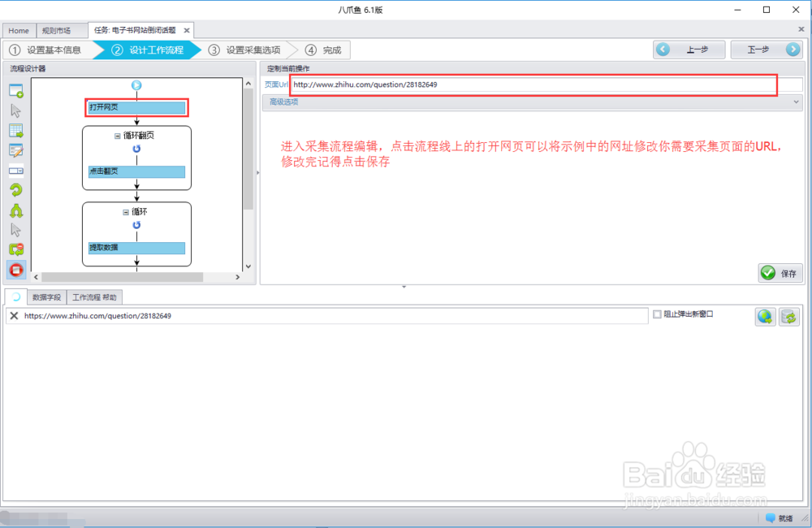The image size is (812, 528).
Task: Click the workflow designer horizontal scrollbar thumb
Action: [x=123, y=277]
